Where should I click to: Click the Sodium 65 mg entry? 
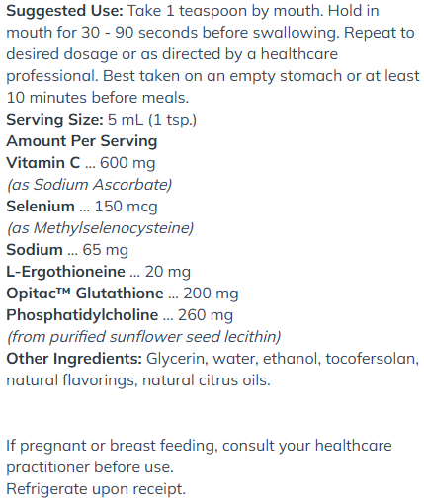click(x=67, y=250)
